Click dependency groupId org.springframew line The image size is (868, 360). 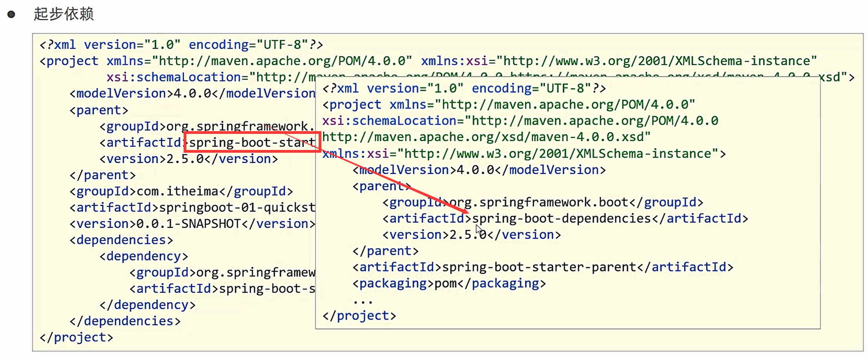tap(222, 272)
